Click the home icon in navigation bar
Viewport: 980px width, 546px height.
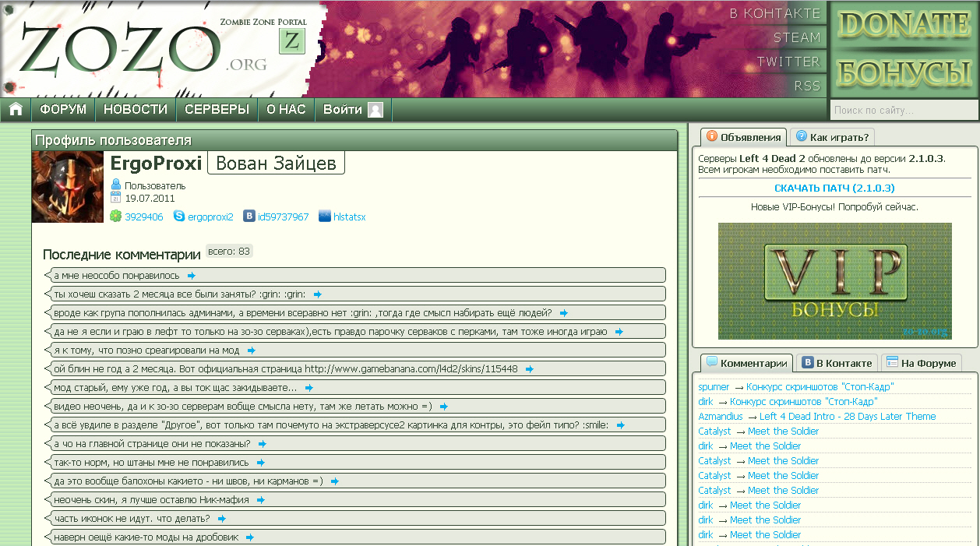[16, 110]
